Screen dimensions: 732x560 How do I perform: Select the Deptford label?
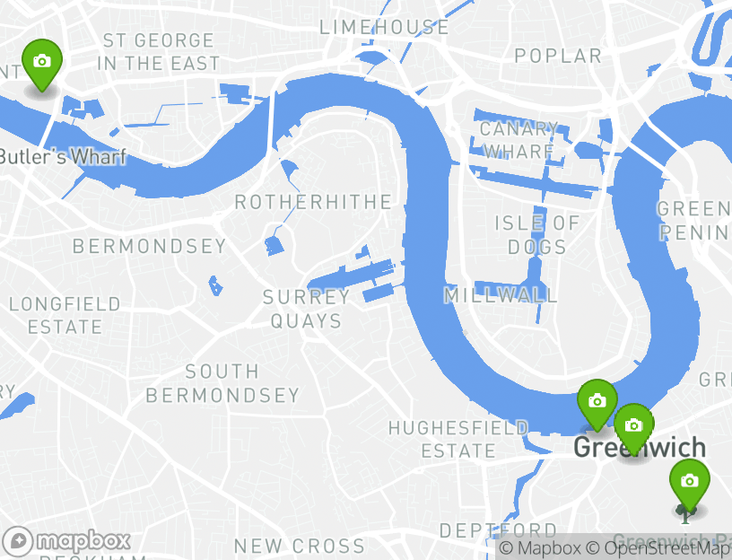[498, 530]
